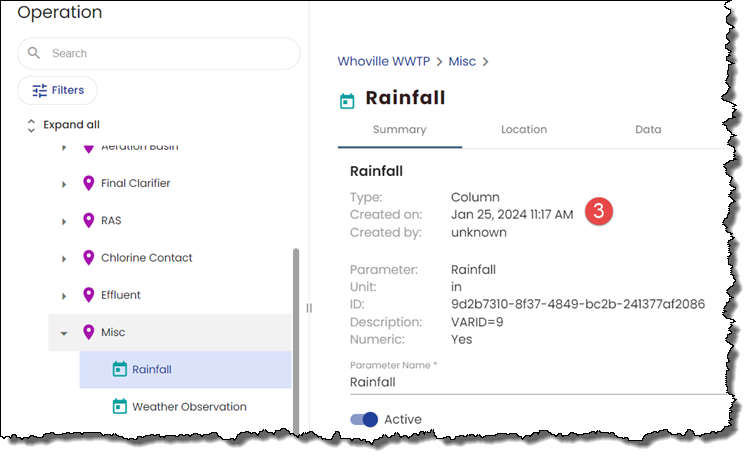Screen dimensions: 755x460
Task: Click Expand all in the tree panel
Action: [x=63, y=125]
